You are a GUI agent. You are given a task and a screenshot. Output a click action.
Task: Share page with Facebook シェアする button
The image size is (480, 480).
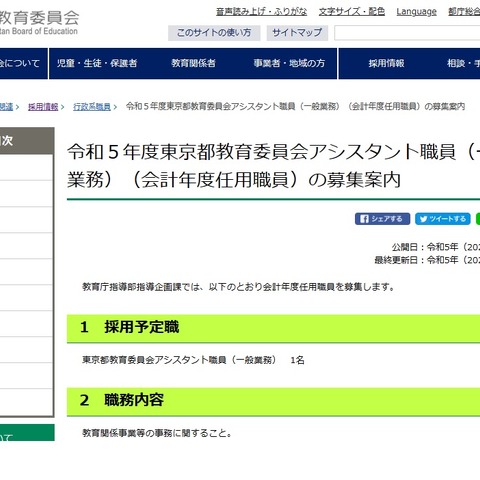coord(382,219)
